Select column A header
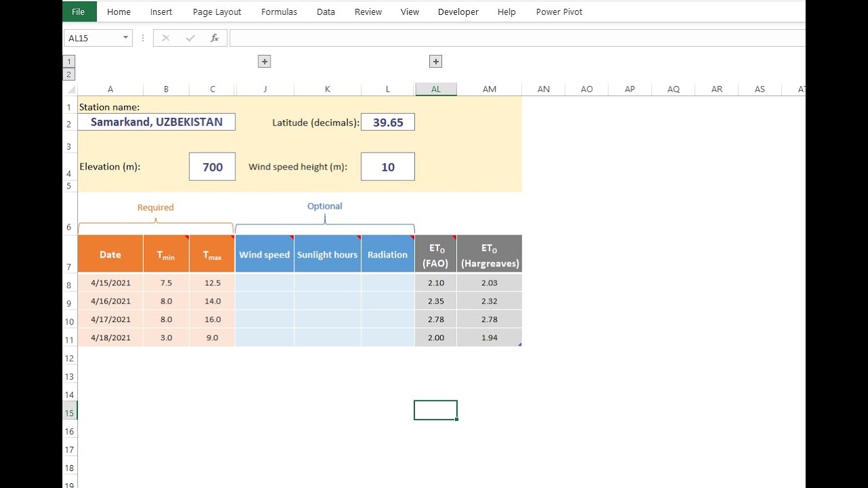This screenshot has width=868, height=488. click(x=111, y=89)
